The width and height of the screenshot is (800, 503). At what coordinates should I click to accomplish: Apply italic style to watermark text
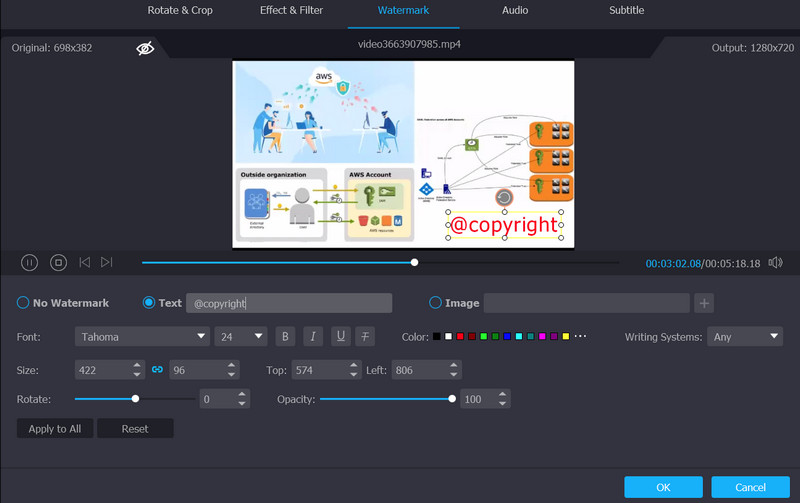(x=312, y=337)
